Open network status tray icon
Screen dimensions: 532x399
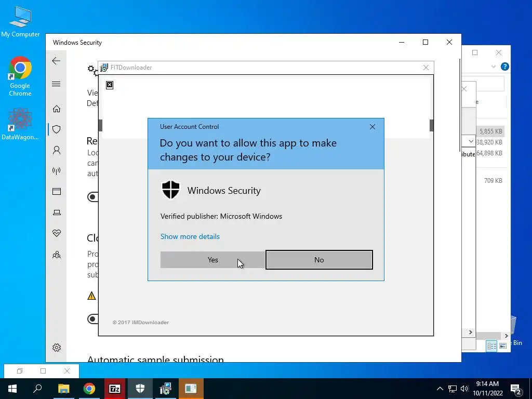(x=453, y=389)
